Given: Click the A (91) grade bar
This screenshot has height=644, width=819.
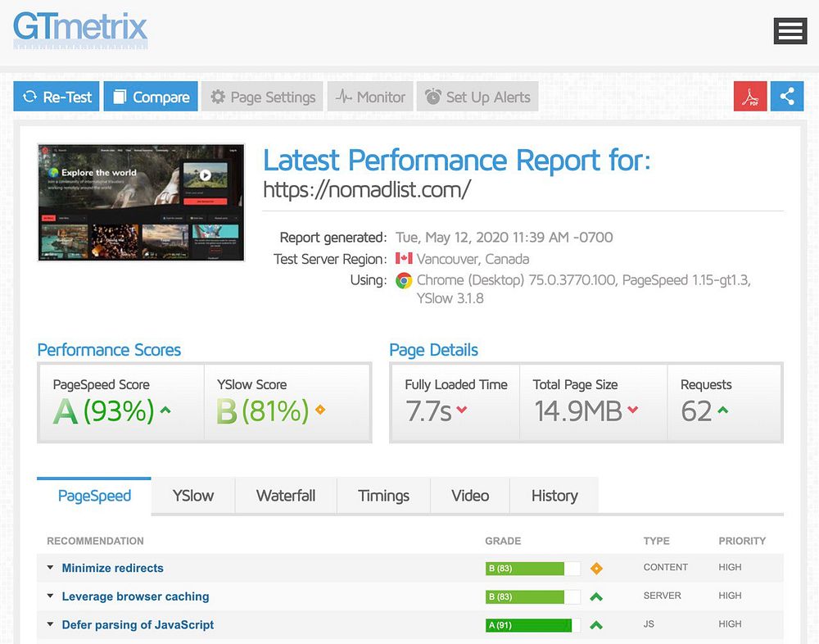Looking at the screenshot, I should click(533, 624).
